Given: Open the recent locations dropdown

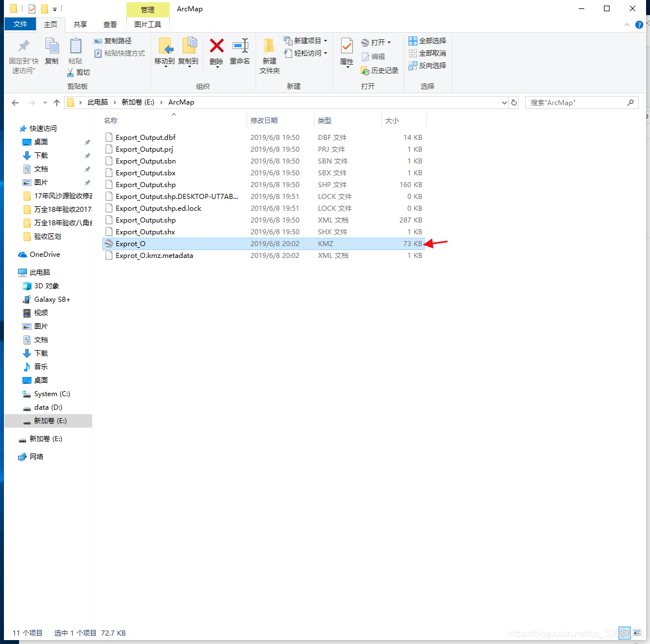Looking at the screenshot, I should coord(45,103).
